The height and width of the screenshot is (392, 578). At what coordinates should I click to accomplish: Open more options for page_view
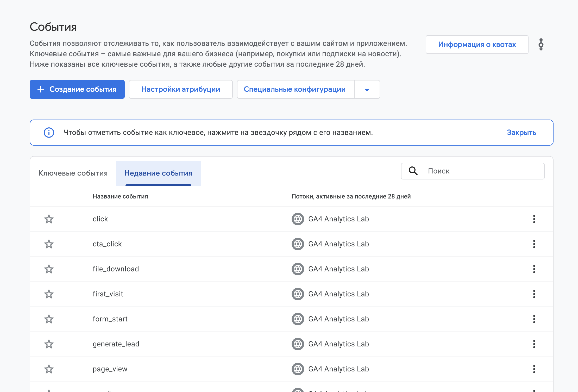coord(534,369)
